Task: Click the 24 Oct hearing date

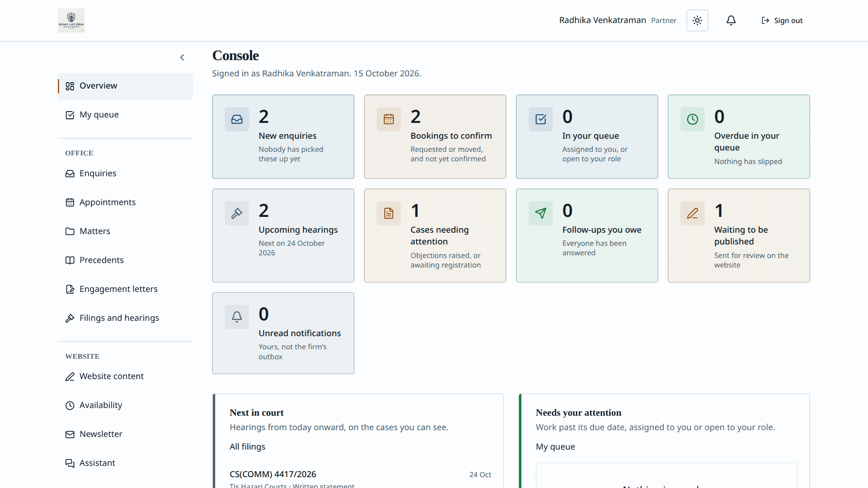Action: (480, 475)
